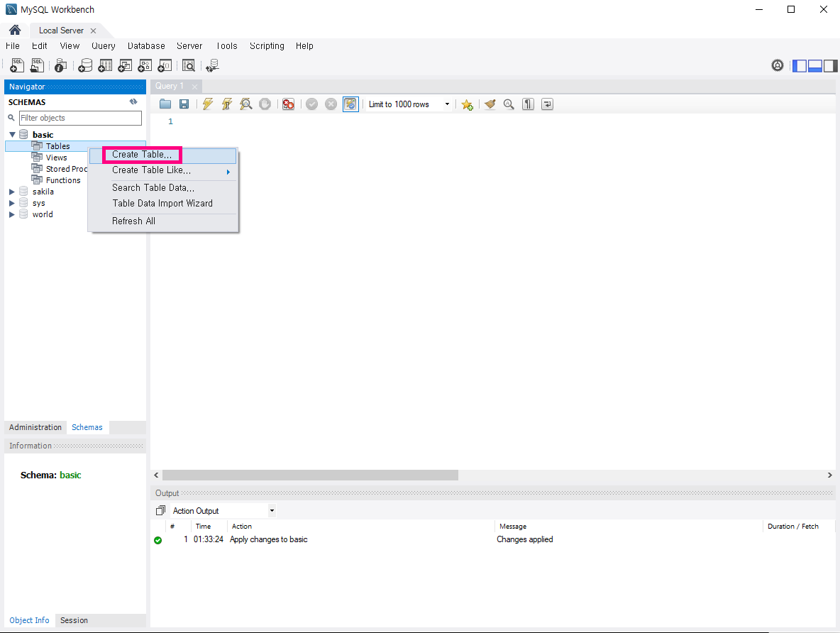Toggle continue-on-error execution button
The height and width of the screenshot is (633, 840).
288,104
